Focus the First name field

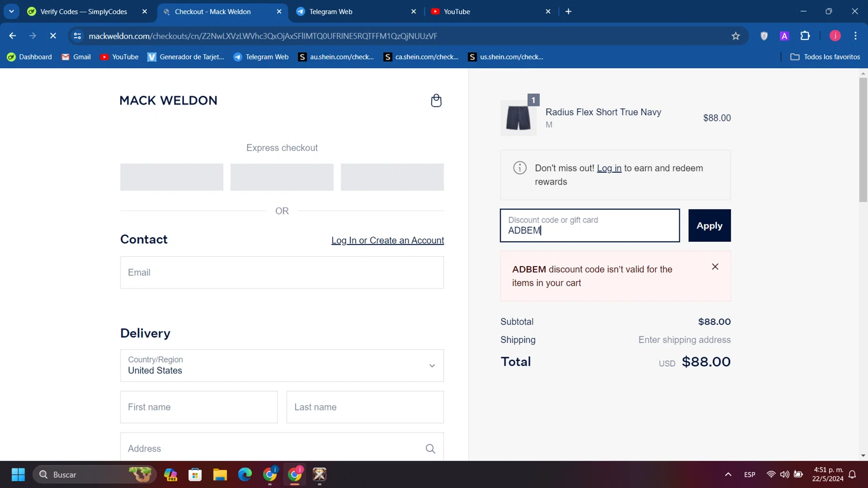pyautogui.click(x=198, y=407)
